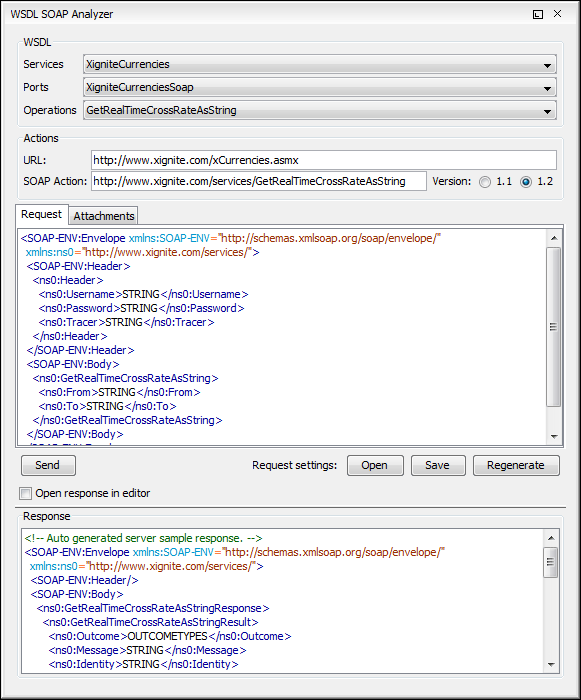Click into the URL input field
This screenshot has width=581, height=700.
[324, 160]
